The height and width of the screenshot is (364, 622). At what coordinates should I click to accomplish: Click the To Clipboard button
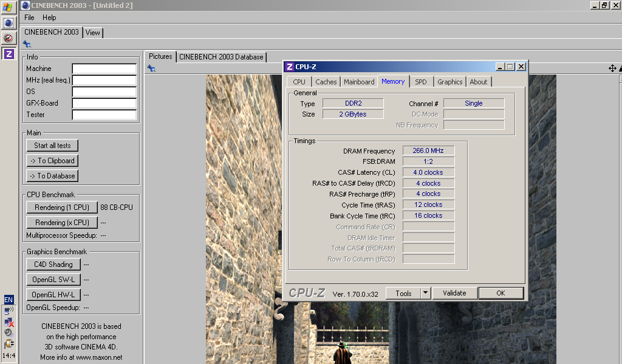pyautogui.click(x=52, y=161)
